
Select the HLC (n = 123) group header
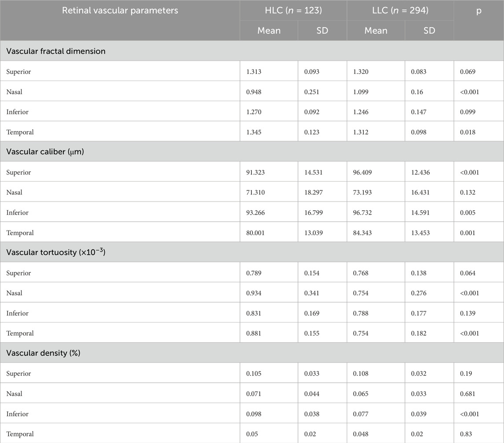pyautogui.click(x=293, y=11)
